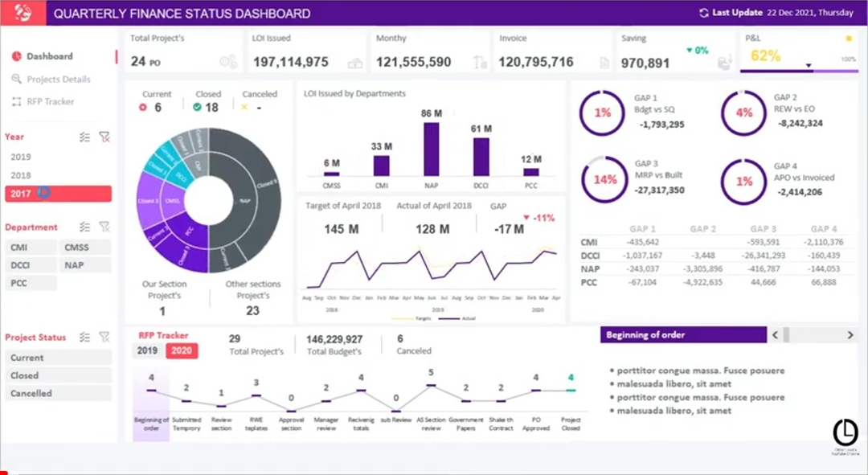
Task: Toggle the CMI department filter
Action: [30, 247]
